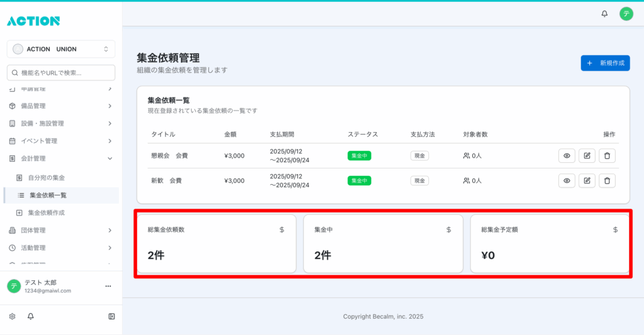Click the 新規作成 button
644x335 pixels.
[x=604, y=63]
